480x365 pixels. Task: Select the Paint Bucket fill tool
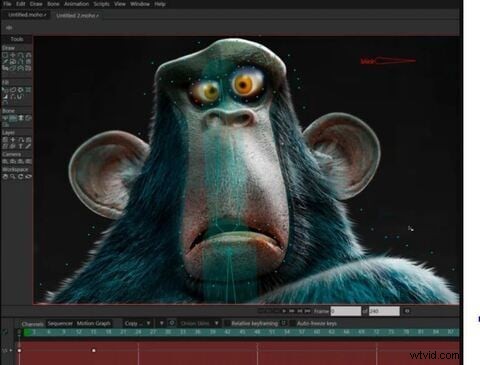tap(21, 90)
